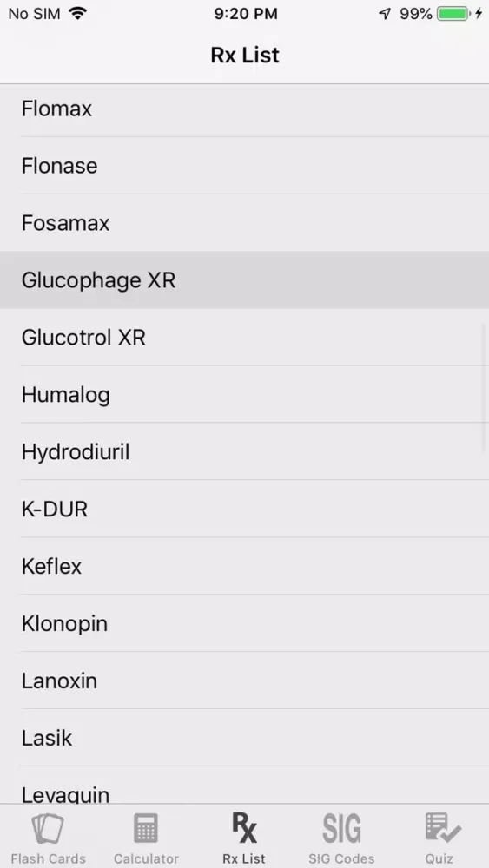Choose Keflex in the list
The width and height of the screenshot is (489, 868).
coord(244,566)
